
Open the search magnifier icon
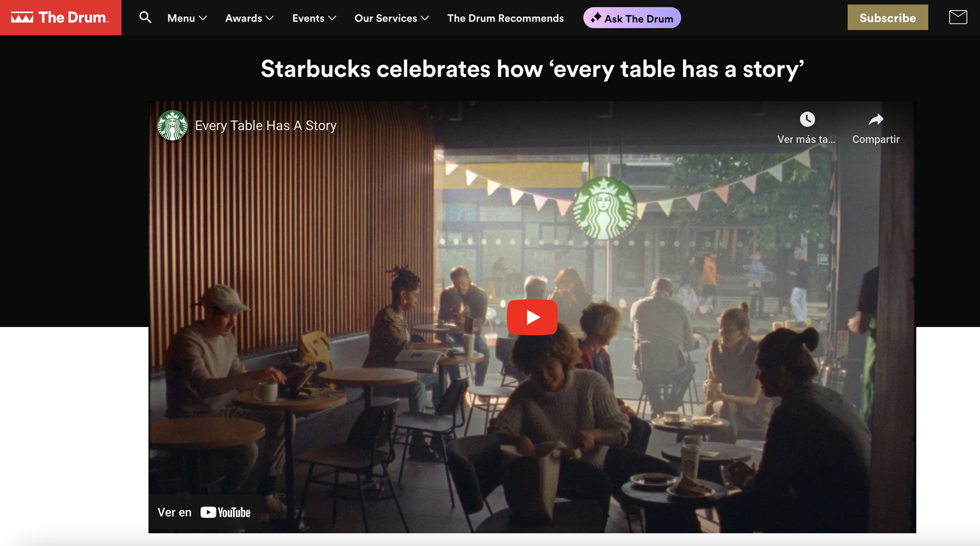click(x=145, y=18)
